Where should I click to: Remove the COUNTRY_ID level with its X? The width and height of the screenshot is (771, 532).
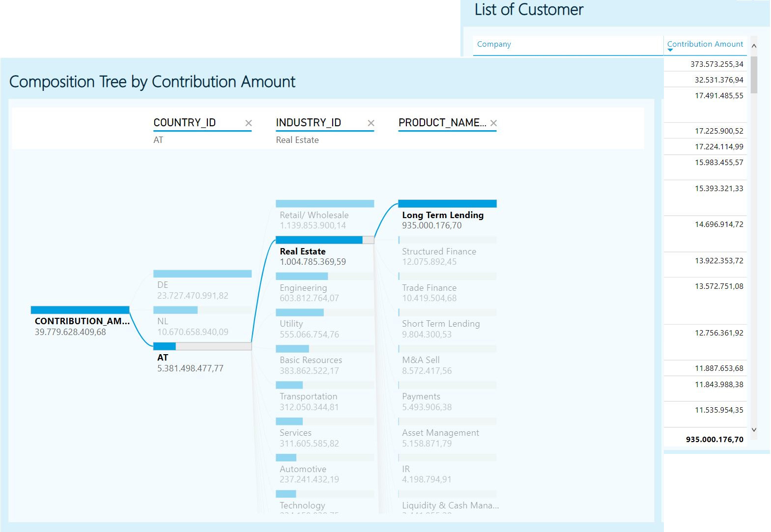[248, 123]
